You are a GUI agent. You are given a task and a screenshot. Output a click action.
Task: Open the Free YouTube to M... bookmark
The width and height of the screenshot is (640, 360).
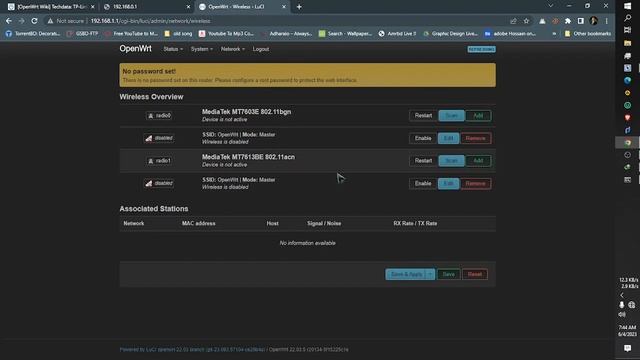click(131, 33)
